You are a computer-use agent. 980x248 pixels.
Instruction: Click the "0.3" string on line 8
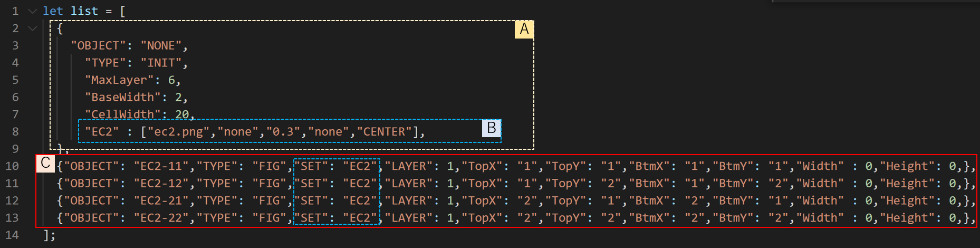pos(283,131)
